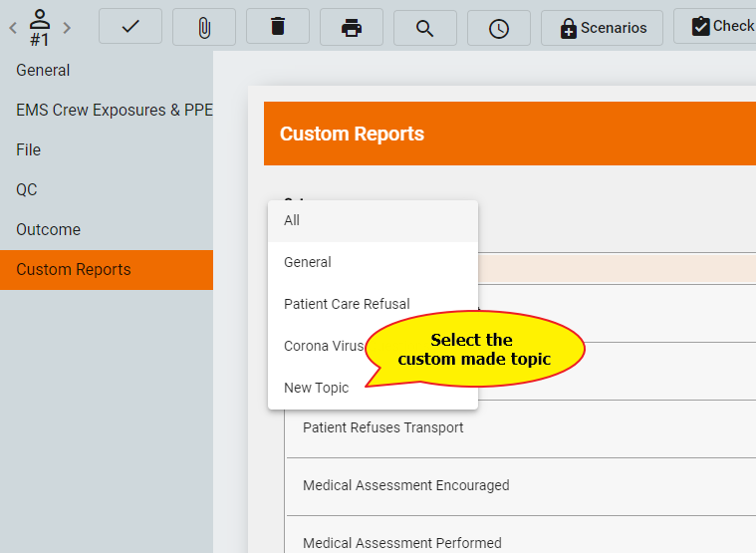The width and height of the screenshot is (756, 553).
Task: Click the printer icon
Action: 352,27
